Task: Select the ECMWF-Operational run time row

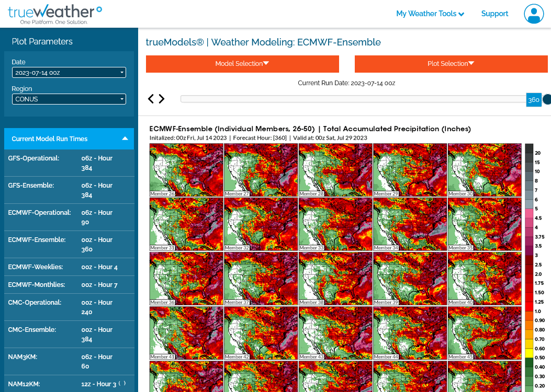Action: pyautogui.click(x=69, y=217)
